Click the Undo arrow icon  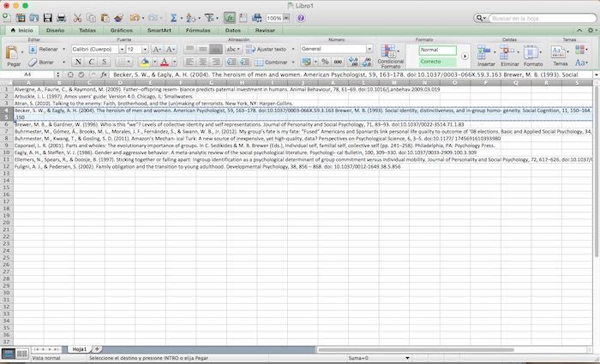tap(135, 18)
